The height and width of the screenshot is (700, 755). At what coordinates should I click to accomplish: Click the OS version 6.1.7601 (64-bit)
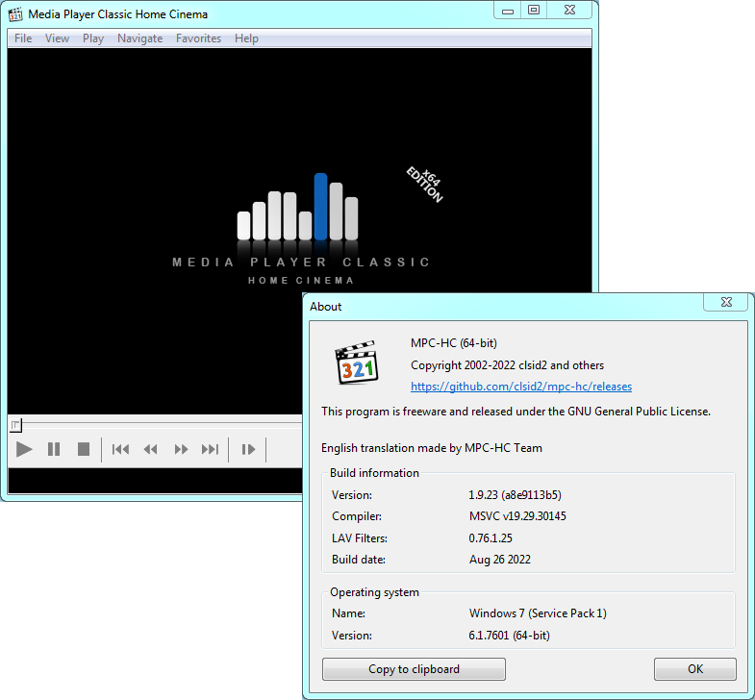click(509, 636)
